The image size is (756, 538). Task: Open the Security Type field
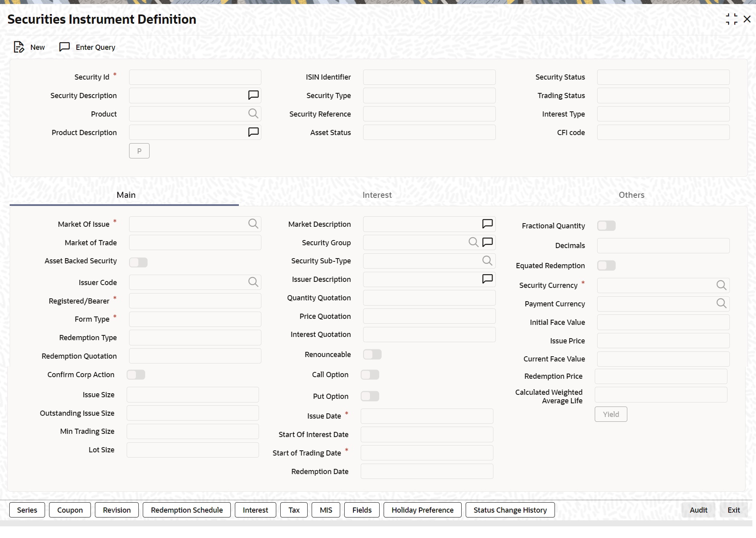tap(429, 96)
